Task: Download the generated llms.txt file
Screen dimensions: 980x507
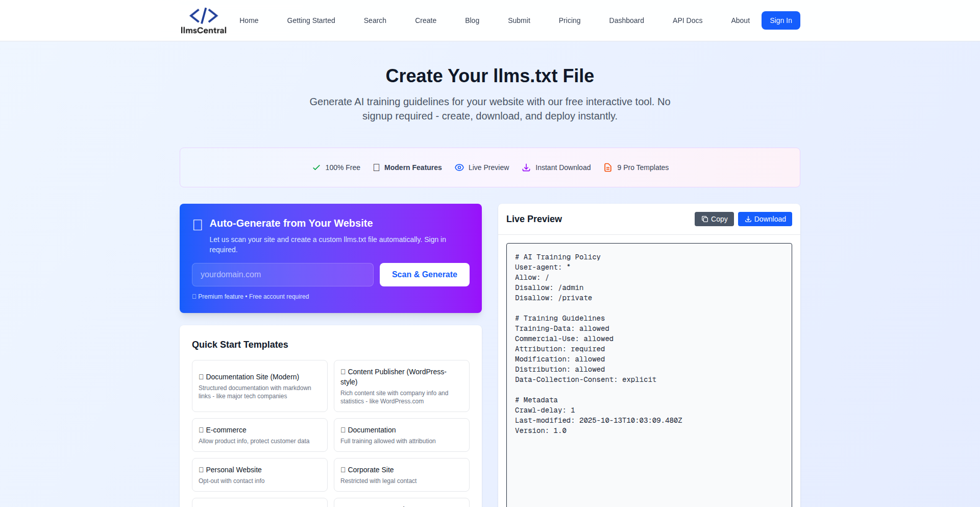Action: [x=765, y=219]
